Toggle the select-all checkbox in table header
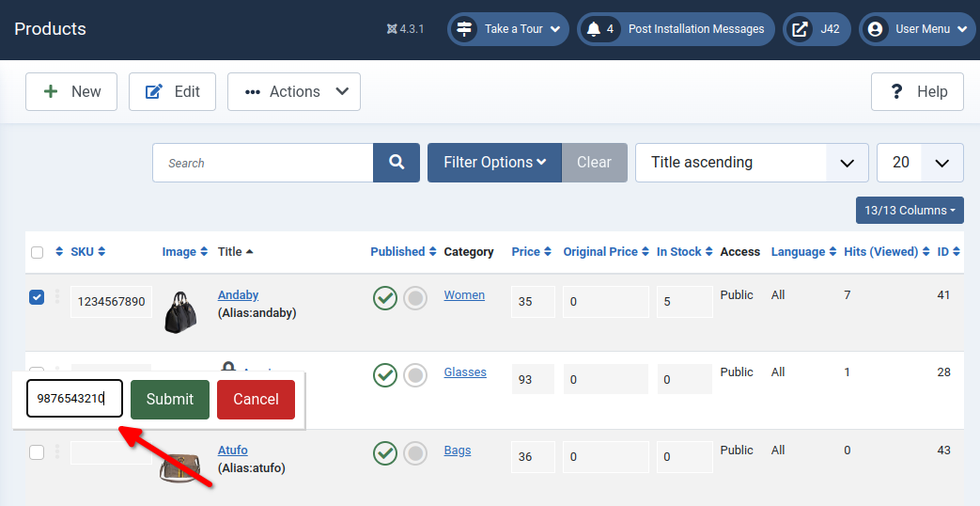The image size is (980, 506). 37,252
